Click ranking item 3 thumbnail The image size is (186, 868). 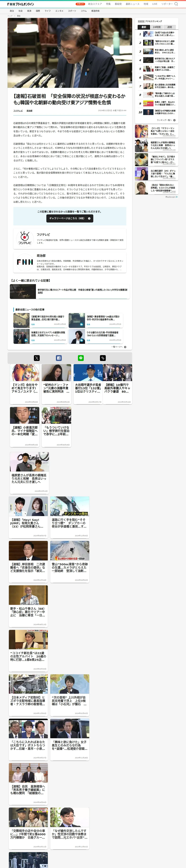[x=148, y=51]
